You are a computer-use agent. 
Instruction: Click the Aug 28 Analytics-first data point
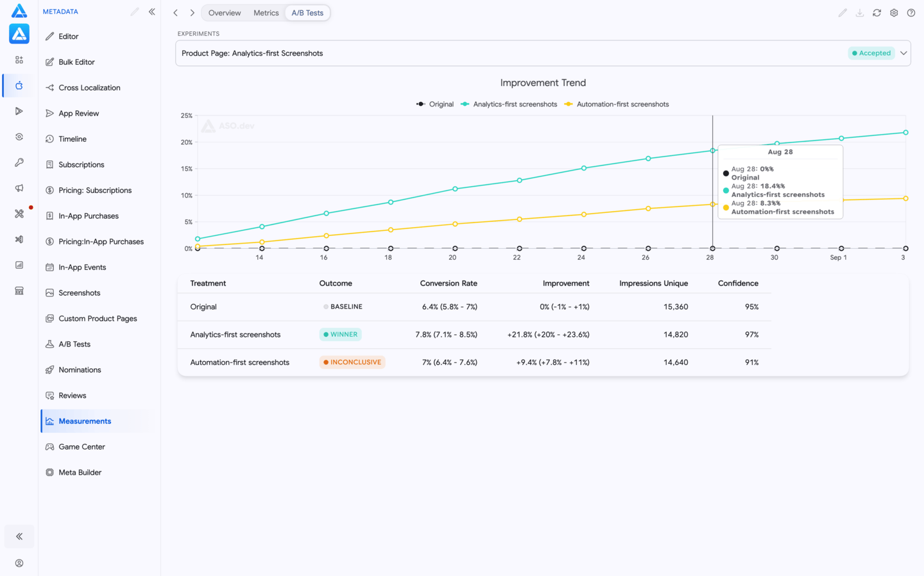coord(712,151)
